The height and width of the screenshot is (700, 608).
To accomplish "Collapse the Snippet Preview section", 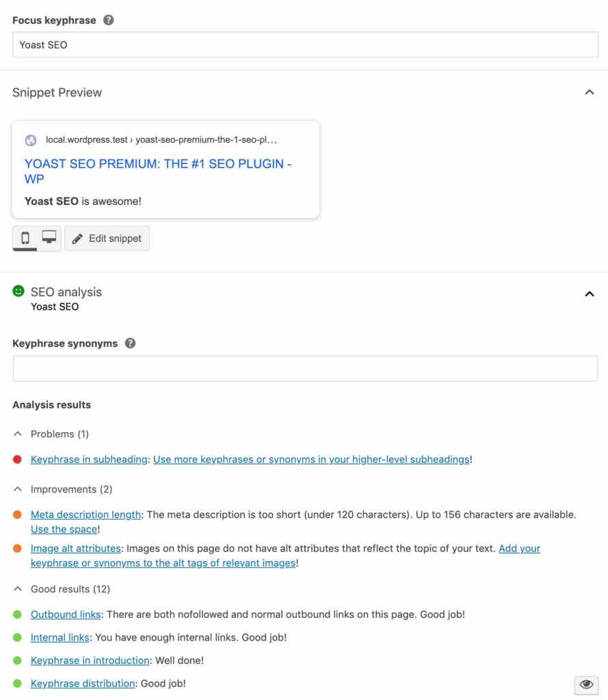I will click(x=589, y=90).
